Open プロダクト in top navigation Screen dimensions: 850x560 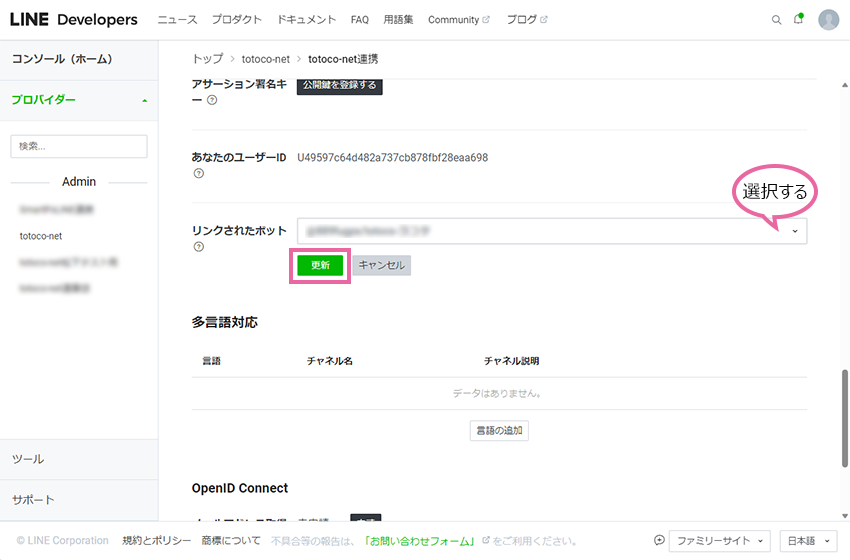point(237,20)
